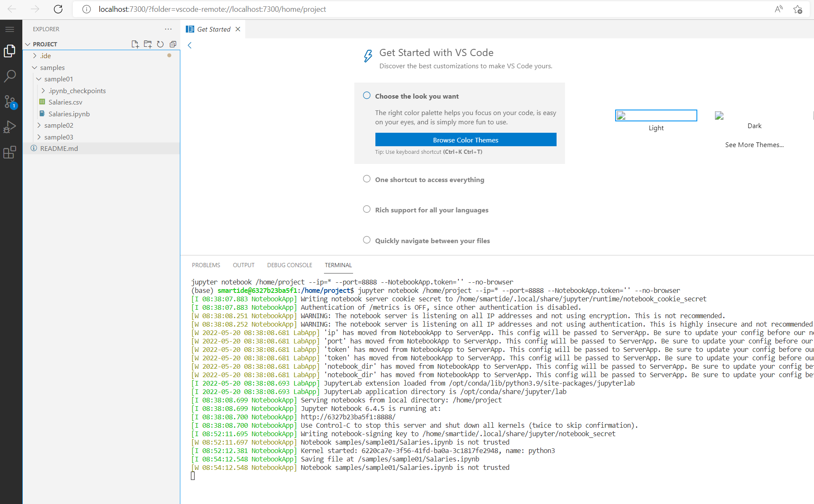Select 'Quickly navigate between your files' step
814x504 pixels.
click(x=432, y=241)
